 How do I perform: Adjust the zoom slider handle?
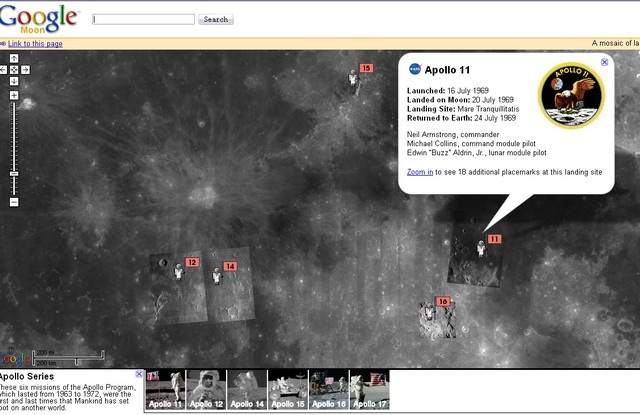click(x=14, y=174)
